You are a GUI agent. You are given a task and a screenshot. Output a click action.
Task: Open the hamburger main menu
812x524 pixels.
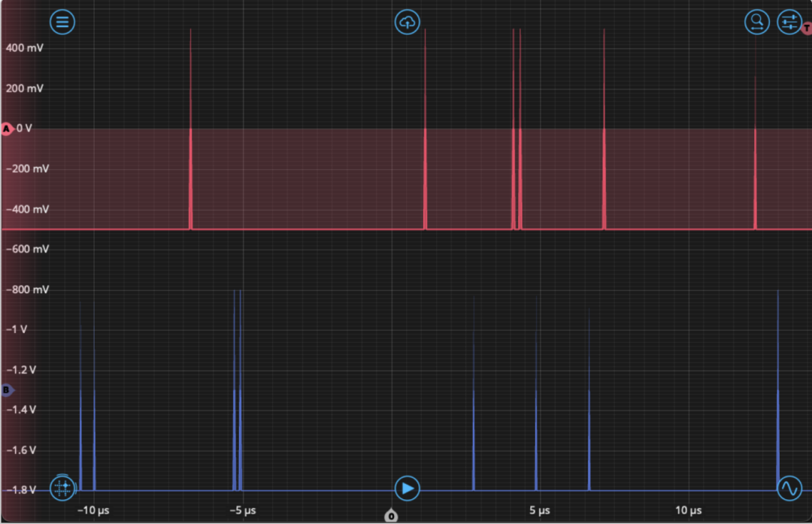tap(62, 22)
